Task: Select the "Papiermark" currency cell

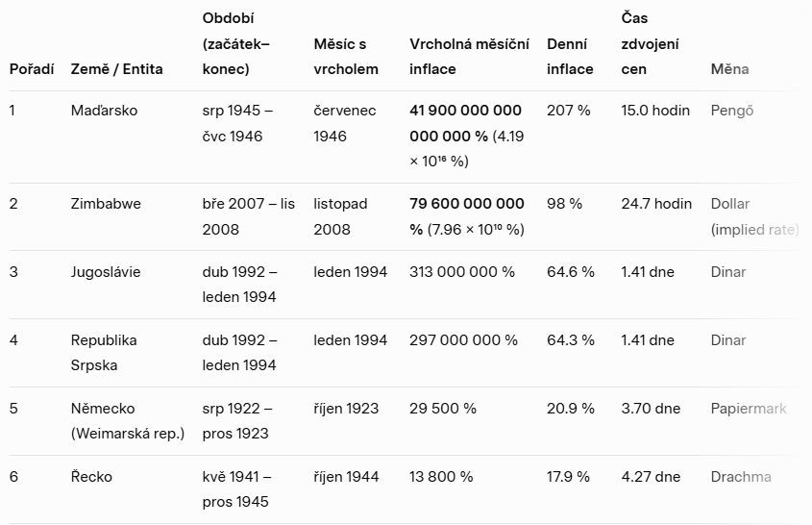Action: pyautogui.click(x=749, y=409)
